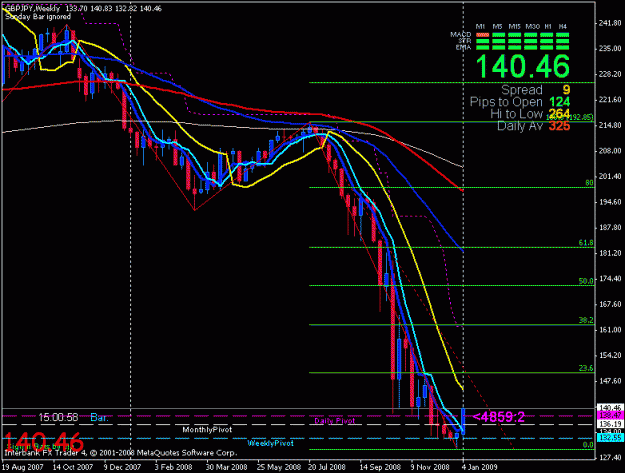Viewport: 625px width, 473px height.
Task: Click the Spread label
Action: point(522,90)
